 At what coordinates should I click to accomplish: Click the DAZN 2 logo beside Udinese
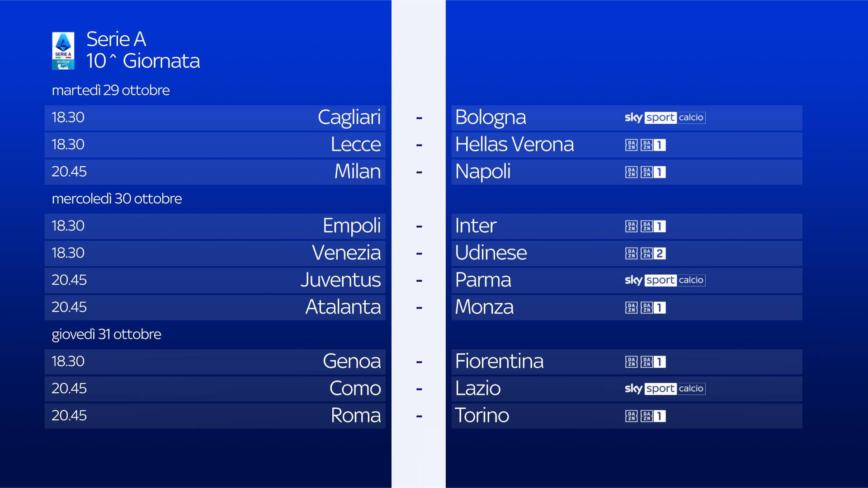coord(646,253)
